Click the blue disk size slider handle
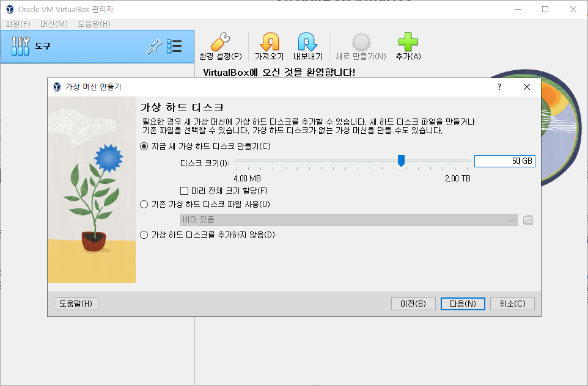 coord(401,161)
